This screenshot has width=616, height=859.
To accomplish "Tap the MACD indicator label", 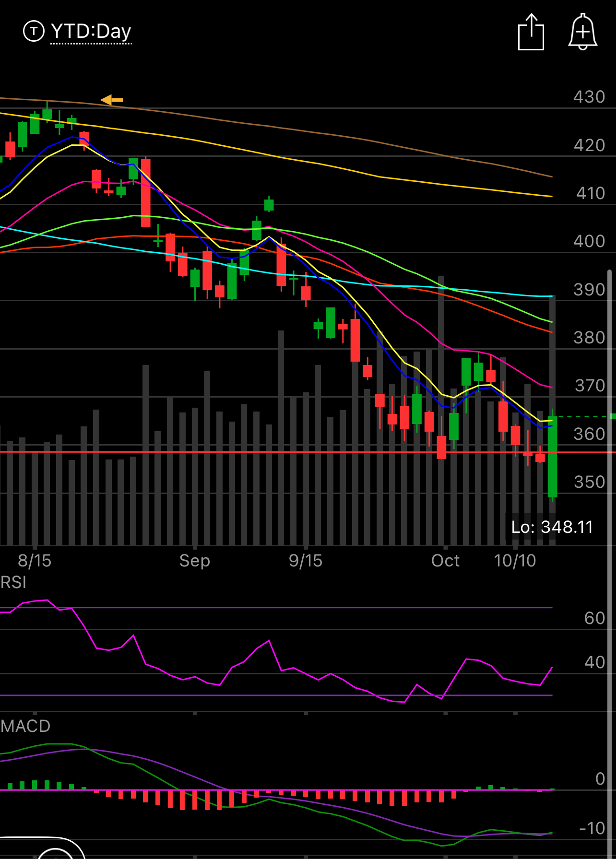I will point(25,726).
